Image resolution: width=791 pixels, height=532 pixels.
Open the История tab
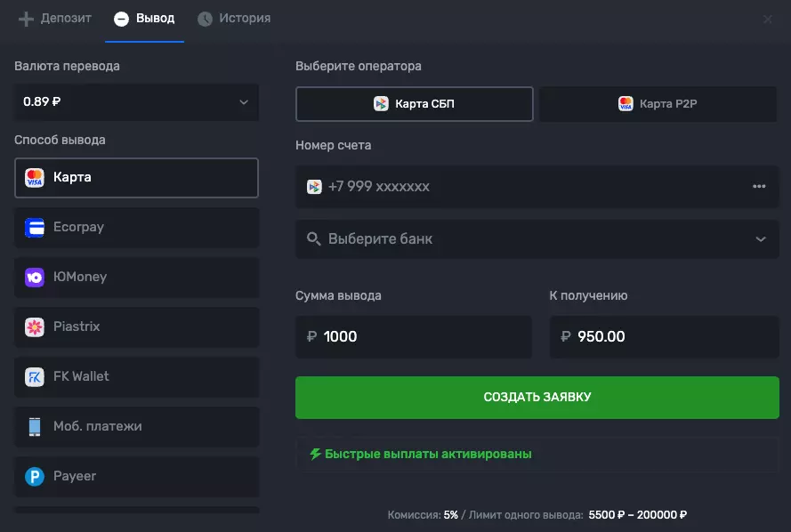[234, 18]
